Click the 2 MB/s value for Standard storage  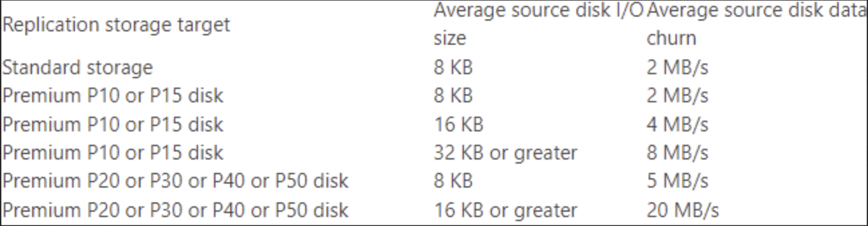pyautogui.click(x=677, y=68)
